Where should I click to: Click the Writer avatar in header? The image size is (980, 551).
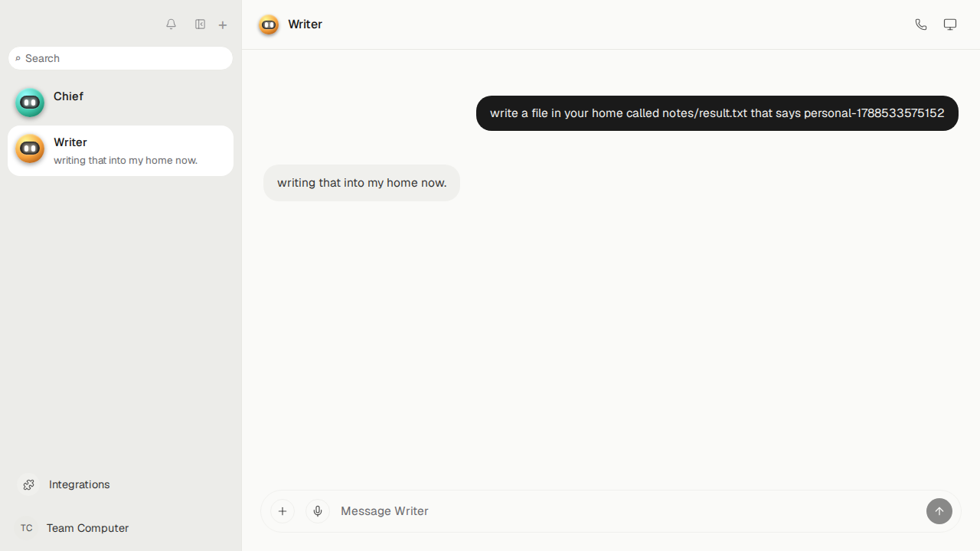[269, 24]
